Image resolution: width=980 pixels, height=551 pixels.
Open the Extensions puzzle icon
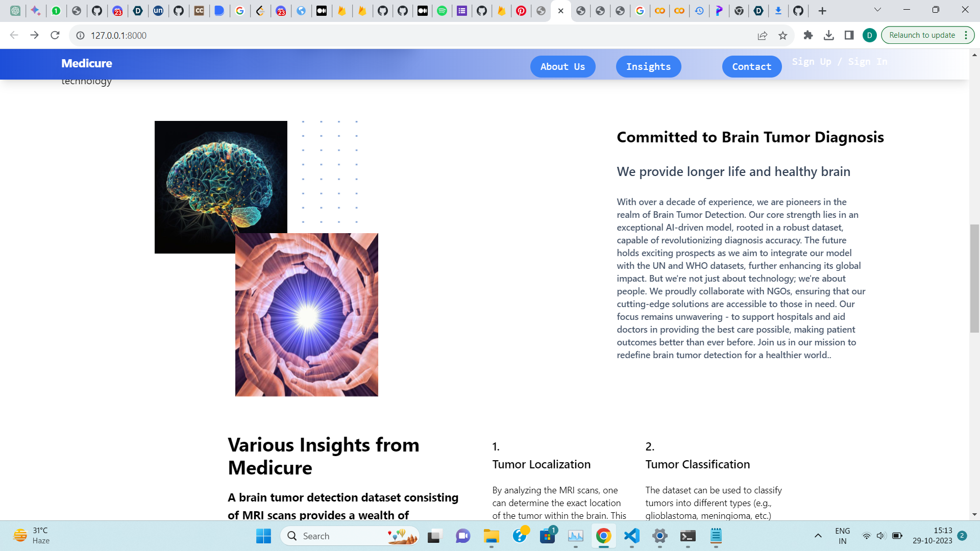(x=808, y=35)
